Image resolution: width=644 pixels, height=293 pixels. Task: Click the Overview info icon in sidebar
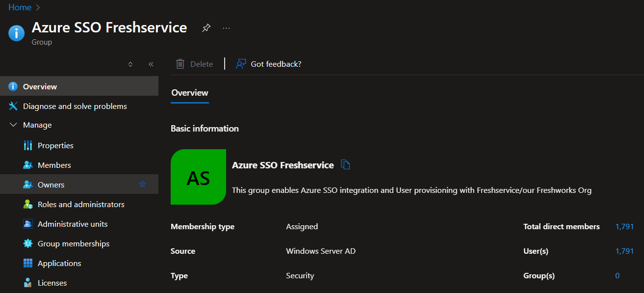click(13, 86)
